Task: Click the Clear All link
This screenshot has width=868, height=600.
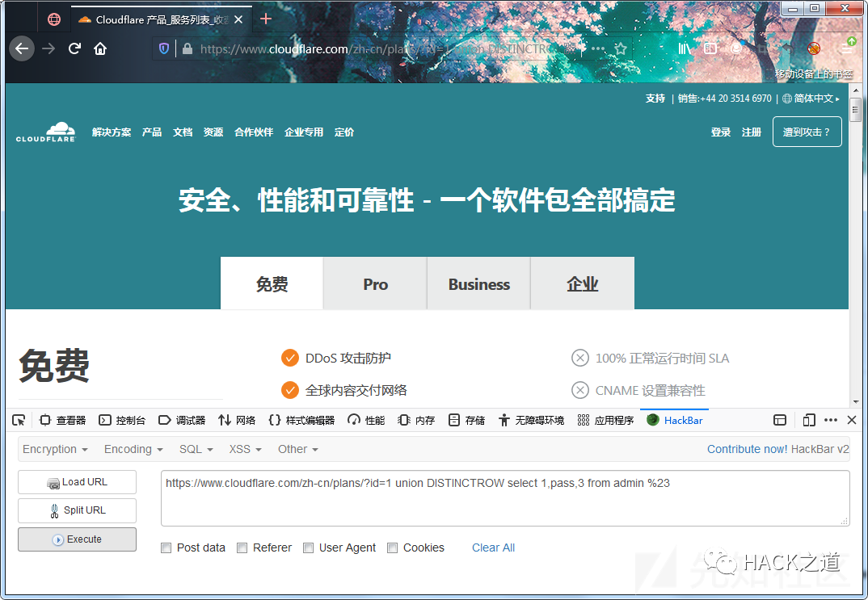Action: point(493,548)
